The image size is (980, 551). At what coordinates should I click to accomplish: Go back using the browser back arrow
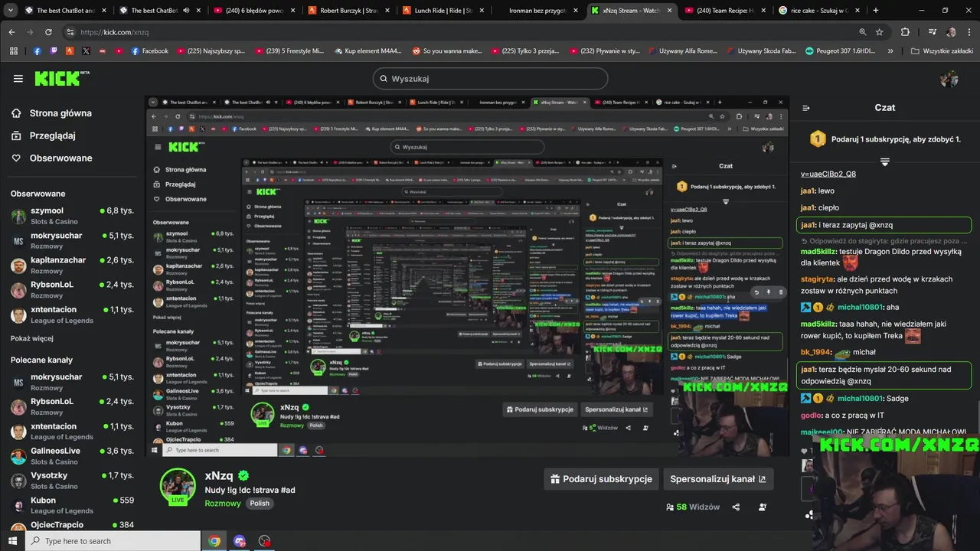coord(11,32)
